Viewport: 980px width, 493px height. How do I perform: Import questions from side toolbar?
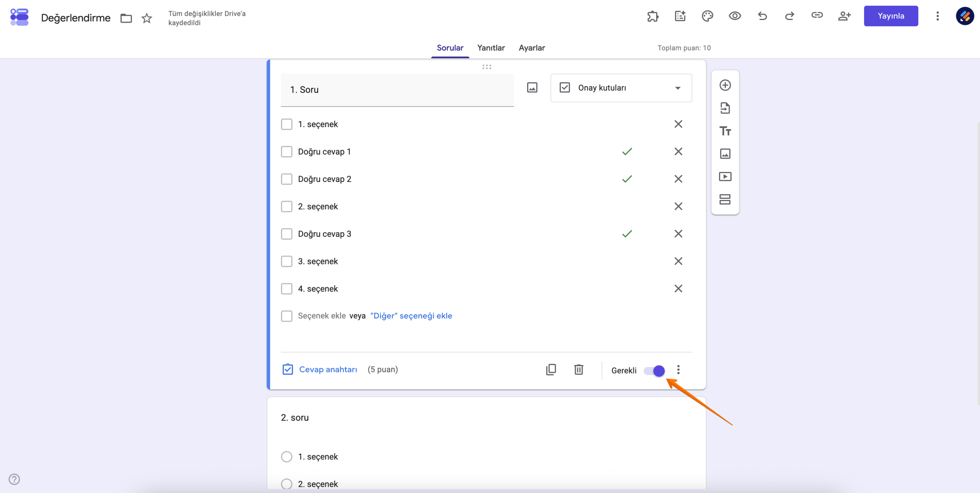(725, 108)
